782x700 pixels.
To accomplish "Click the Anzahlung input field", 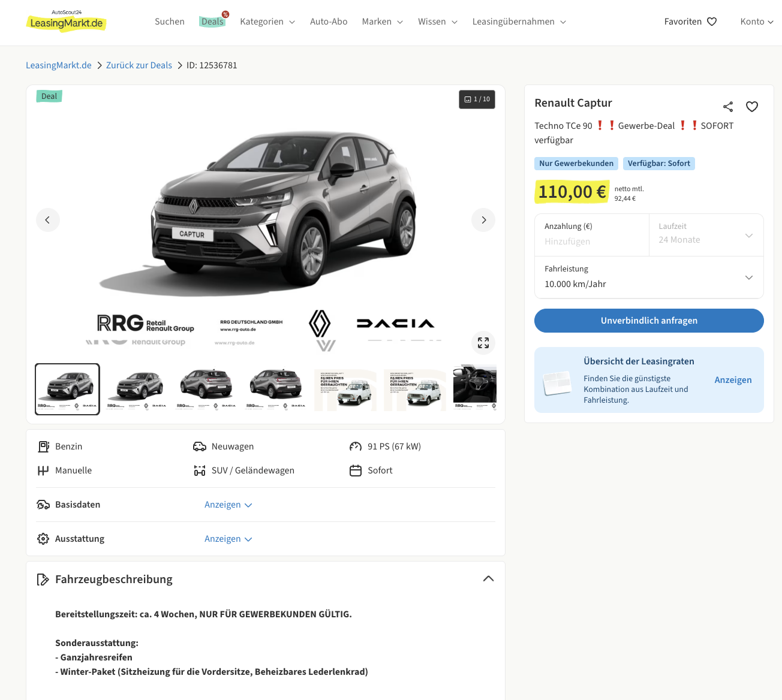I will coord(591,241).
